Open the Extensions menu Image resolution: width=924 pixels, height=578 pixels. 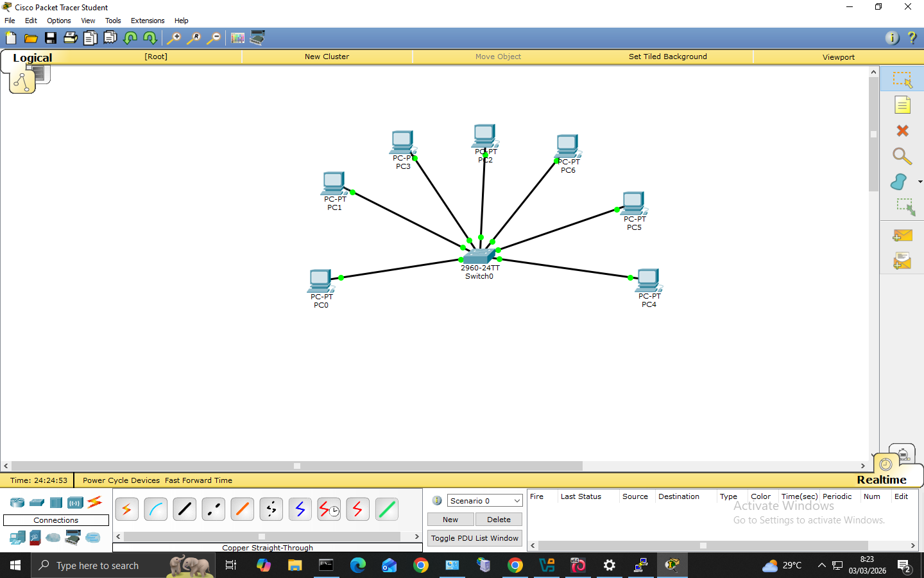[x=147, y=20]
